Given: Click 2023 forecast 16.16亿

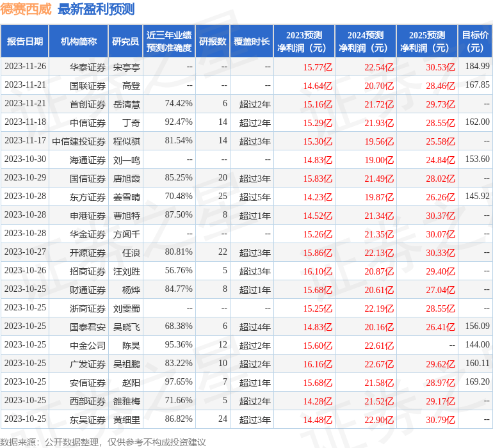Looking at the screenshot, I should click(x=318, y=364).
